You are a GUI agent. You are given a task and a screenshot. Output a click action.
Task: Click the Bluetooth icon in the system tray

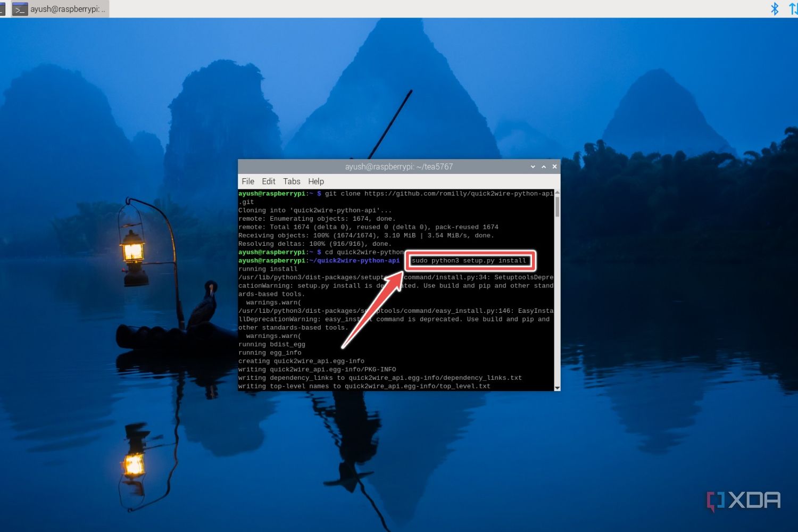pos(775,9)
